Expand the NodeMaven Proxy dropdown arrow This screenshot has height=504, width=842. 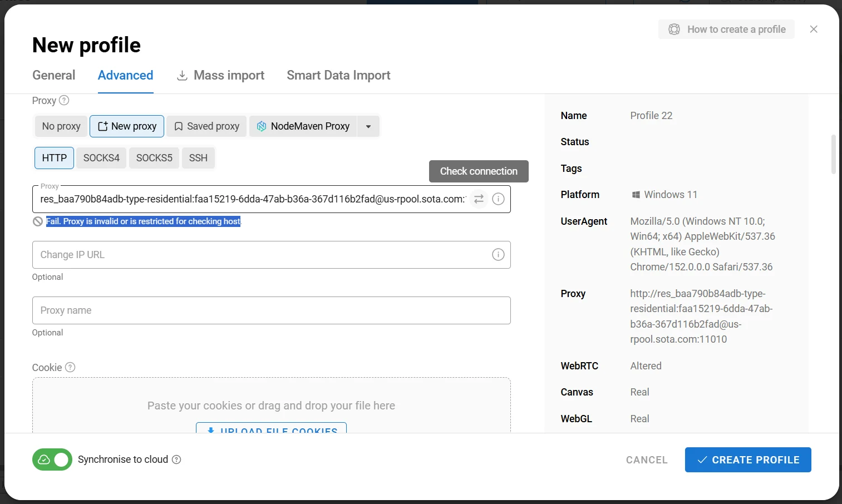click(368, 126)
